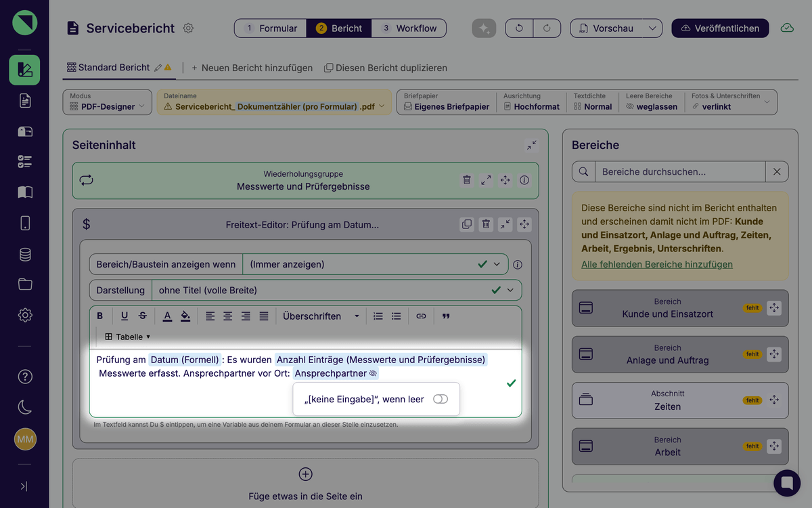Align text left
The image size is (812, 508).
pos(210,316)
